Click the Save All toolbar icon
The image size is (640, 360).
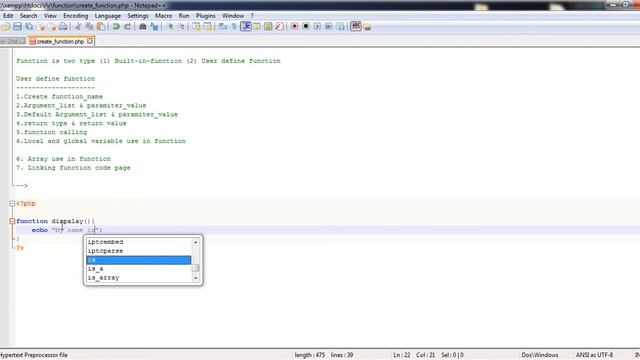click(x=29, y=27)
